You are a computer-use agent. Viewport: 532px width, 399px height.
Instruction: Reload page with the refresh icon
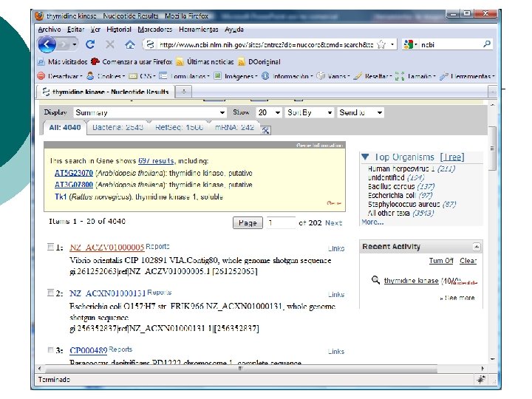click(90, 44)
